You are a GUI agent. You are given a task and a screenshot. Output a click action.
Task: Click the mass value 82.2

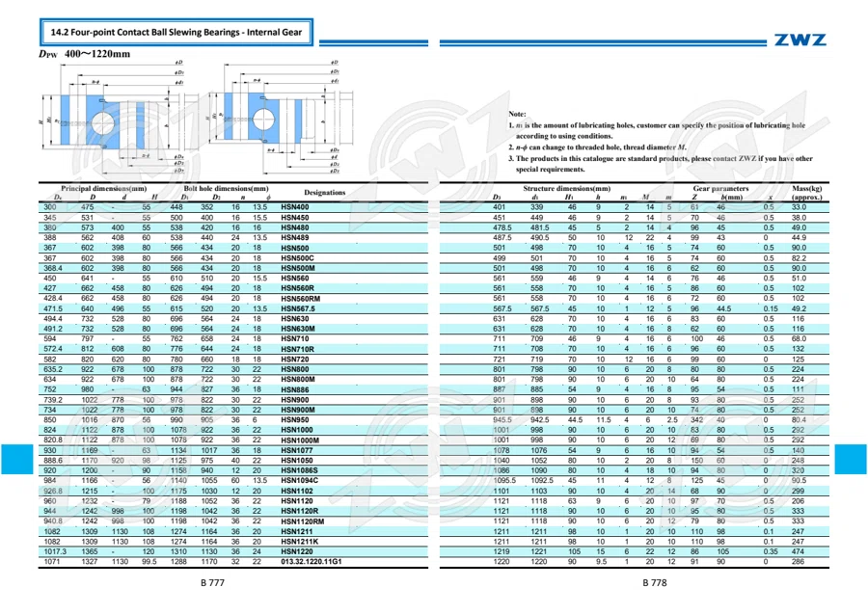799,257
